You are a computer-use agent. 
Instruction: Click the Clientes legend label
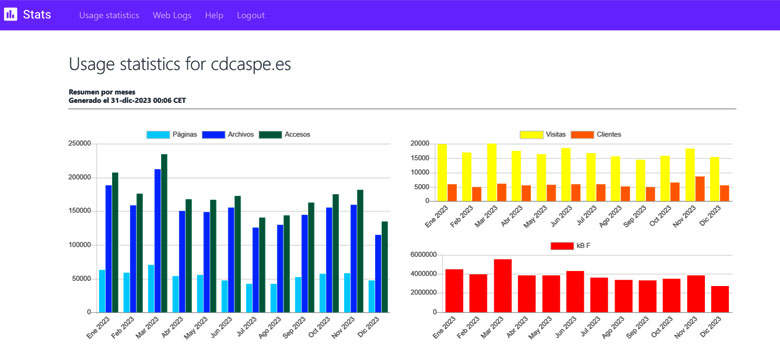coord(609,135)
